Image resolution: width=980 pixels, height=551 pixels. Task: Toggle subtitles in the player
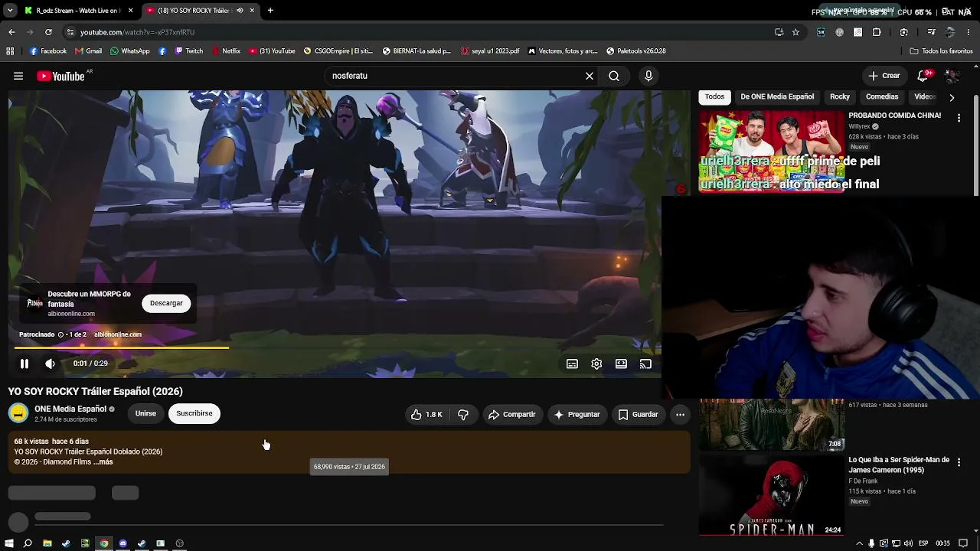(x=572, y=364)
